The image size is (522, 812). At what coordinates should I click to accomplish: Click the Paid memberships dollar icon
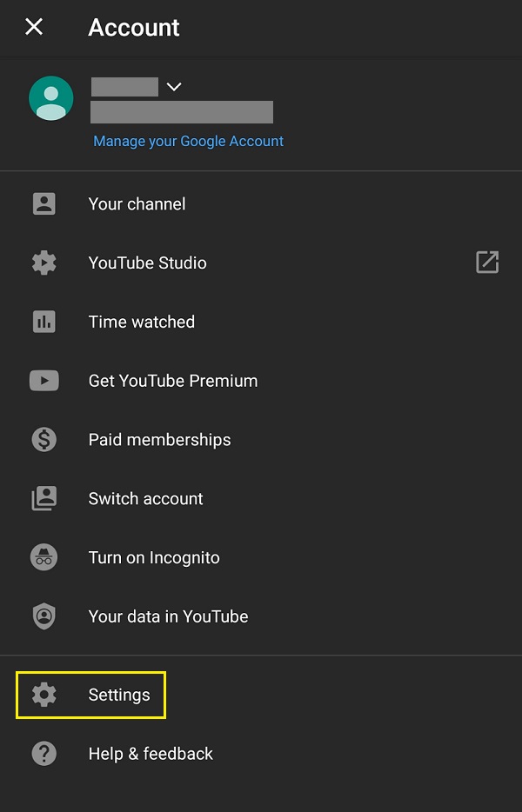point(43,439)
